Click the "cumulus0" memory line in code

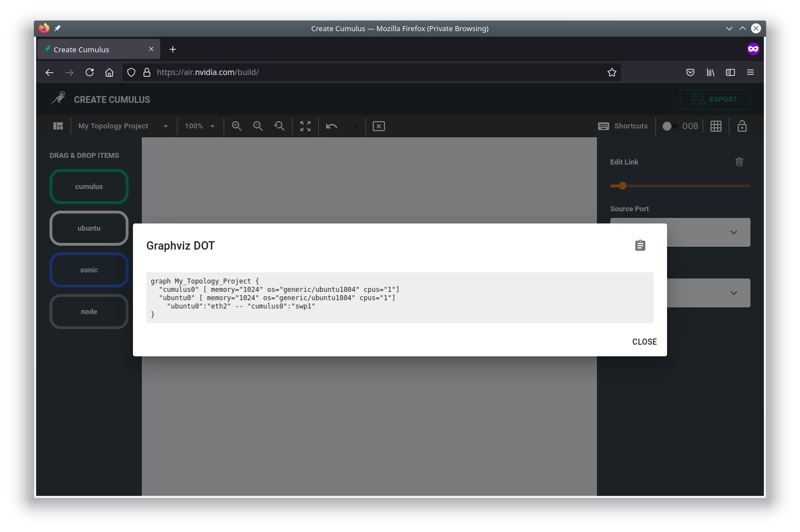coord(279,290)
